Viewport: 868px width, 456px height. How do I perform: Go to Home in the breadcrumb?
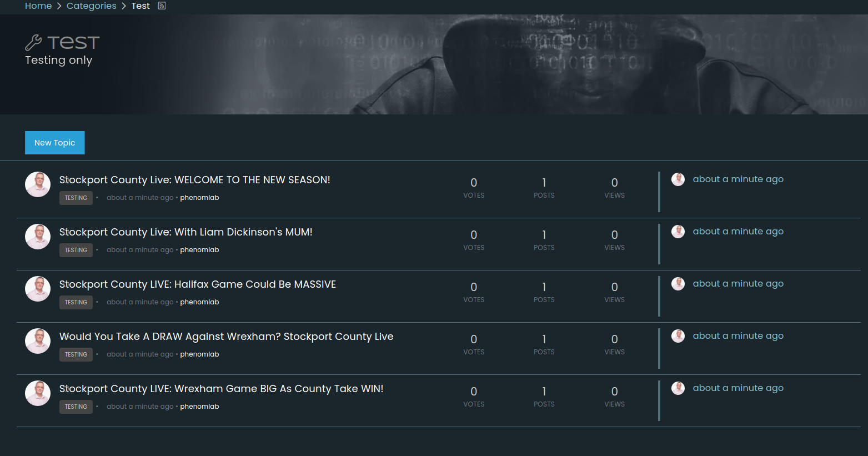[x=38, y=6]
